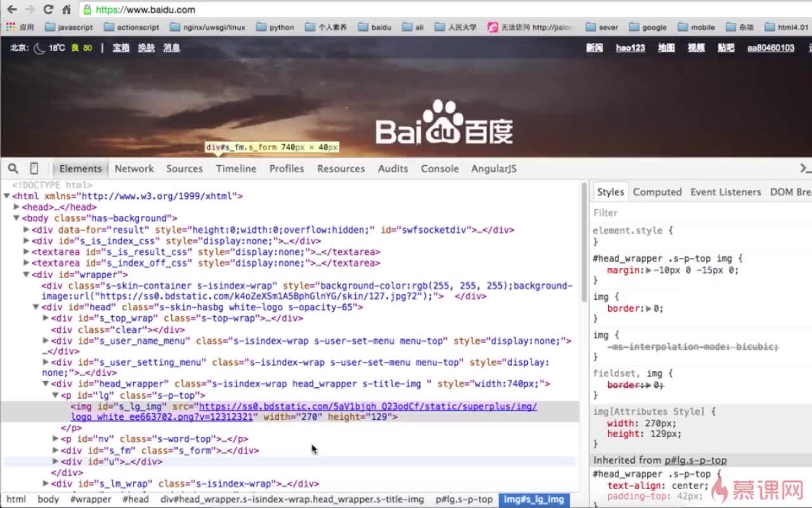Click the hao123 link

(x=630, y=48)
